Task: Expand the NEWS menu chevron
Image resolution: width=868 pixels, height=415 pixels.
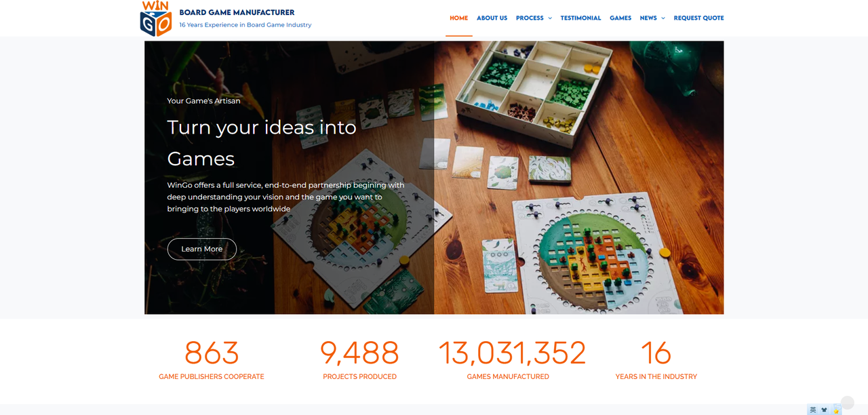Action: click(x=663, y=18)
